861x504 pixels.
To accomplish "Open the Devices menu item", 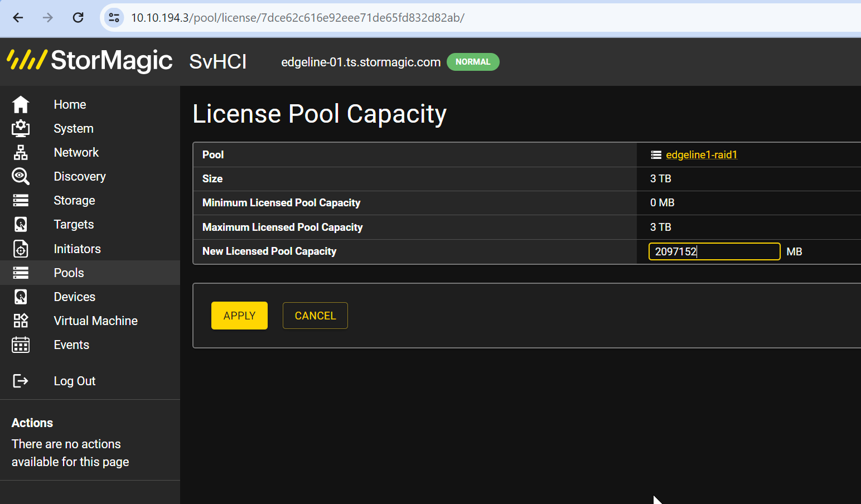I will click(x=74, y=297).
